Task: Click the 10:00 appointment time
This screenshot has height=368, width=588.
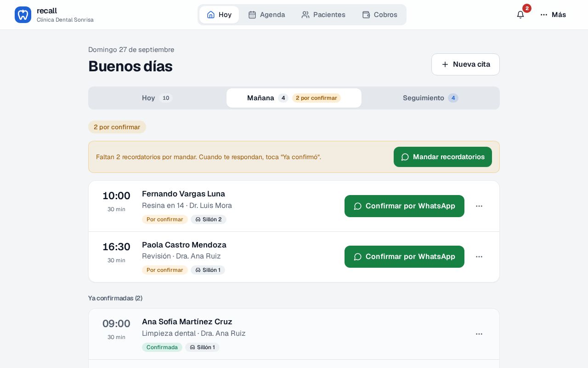Action: 116,196
